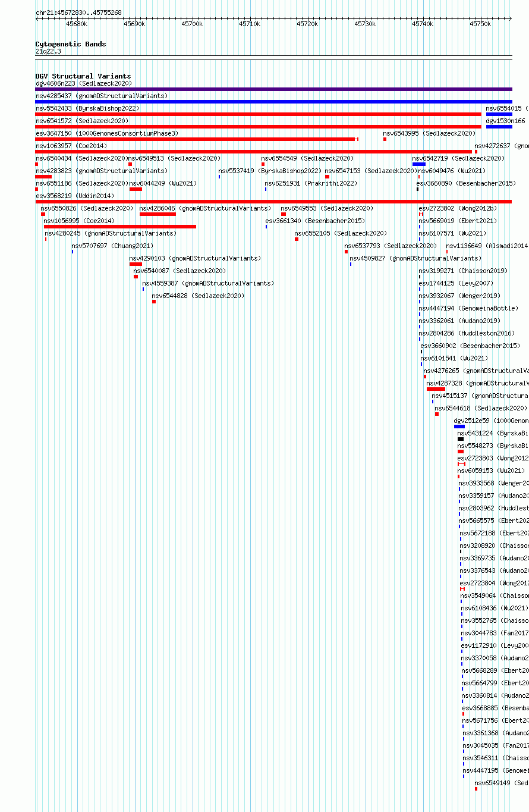Click the 45700k ruler coordinate
This screenshot has width=529, height=812.
coord(192,24)
